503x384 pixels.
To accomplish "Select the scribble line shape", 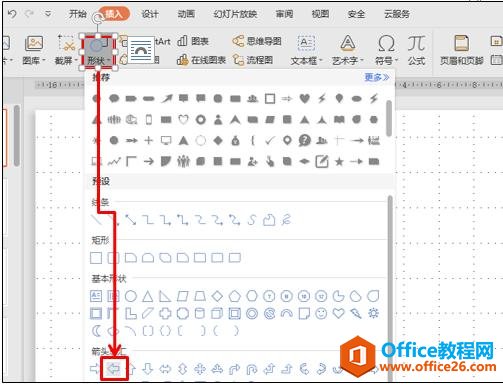I will pyautogui.click(x=287, y=220).
